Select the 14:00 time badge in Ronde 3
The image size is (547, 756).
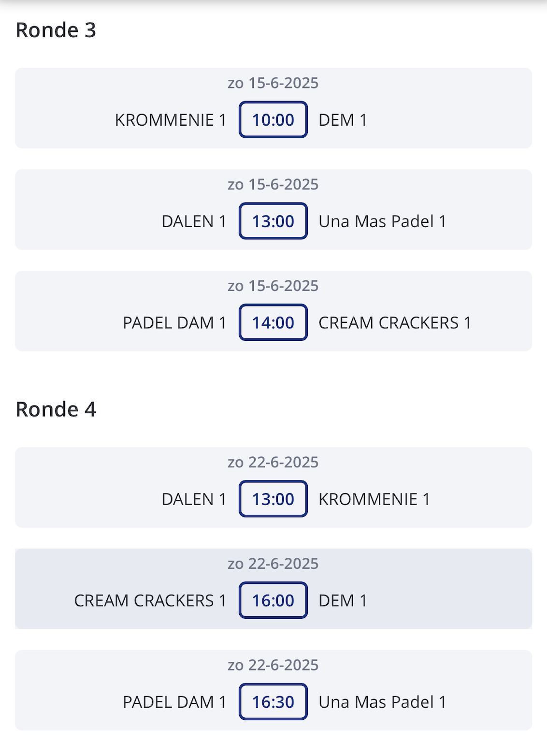[x=273, y=322]
